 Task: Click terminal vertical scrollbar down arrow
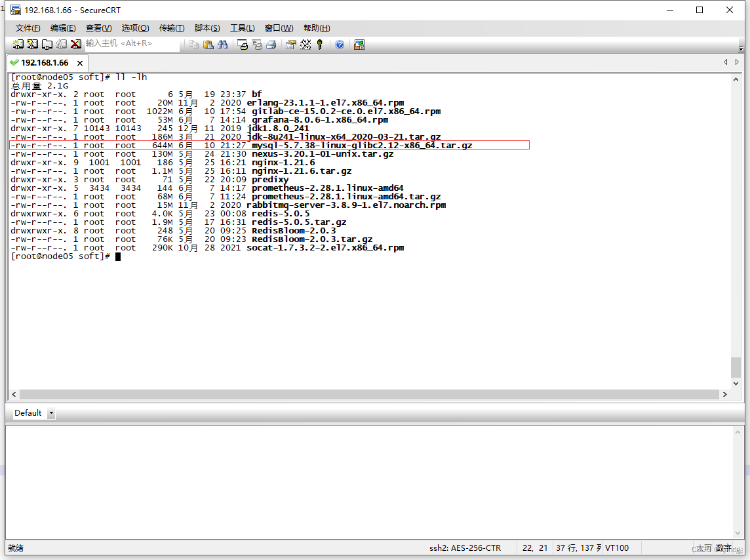tap(736, 383)
